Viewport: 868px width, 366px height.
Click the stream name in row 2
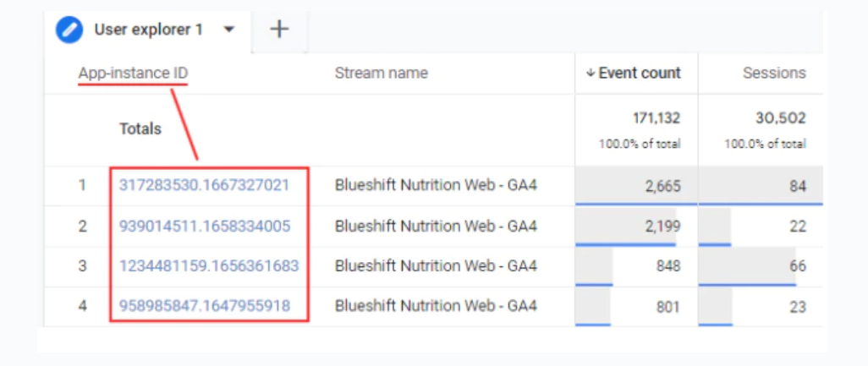tap(437, 227)
